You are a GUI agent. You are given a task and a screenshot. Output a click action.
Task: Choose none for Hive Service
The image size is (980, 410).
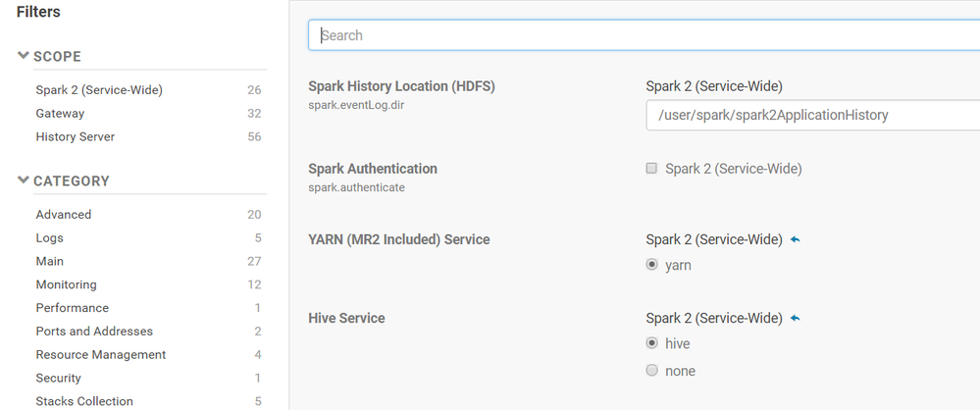coord(651,371)
